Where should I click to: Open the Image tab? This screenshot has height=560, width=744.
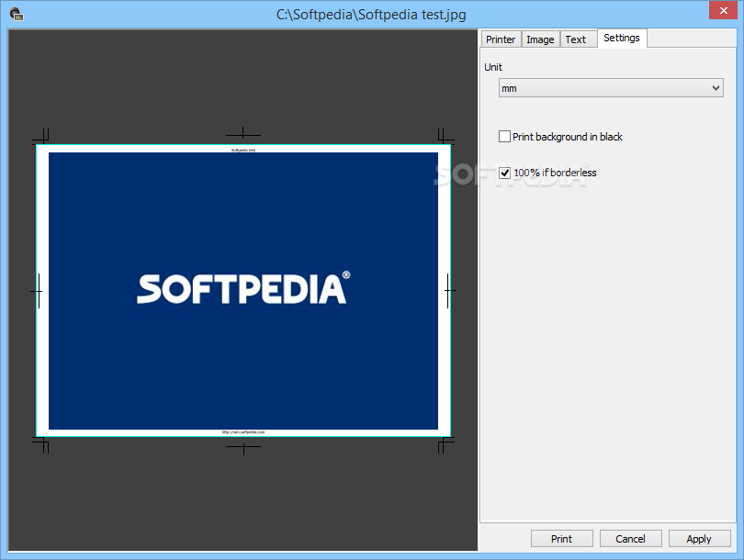point(540,39)
